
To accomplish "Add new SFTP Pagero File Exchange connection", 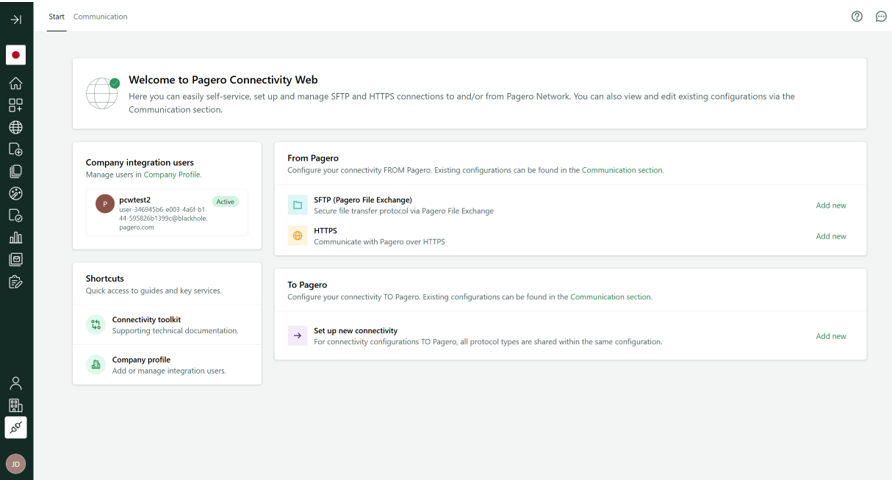I will click(x=831, y=205).
